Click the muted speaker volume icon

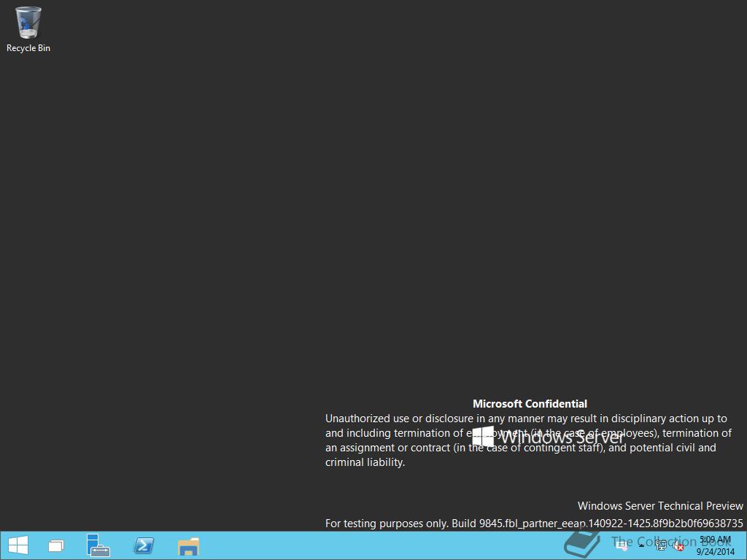[x=678, y=545]
